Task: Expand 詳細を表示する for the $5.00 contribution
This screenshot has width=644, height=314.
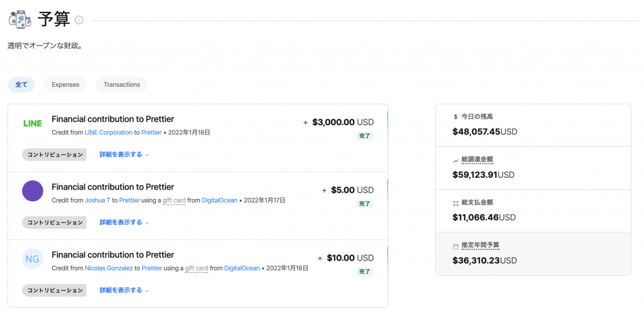Action: coord(124,222)
